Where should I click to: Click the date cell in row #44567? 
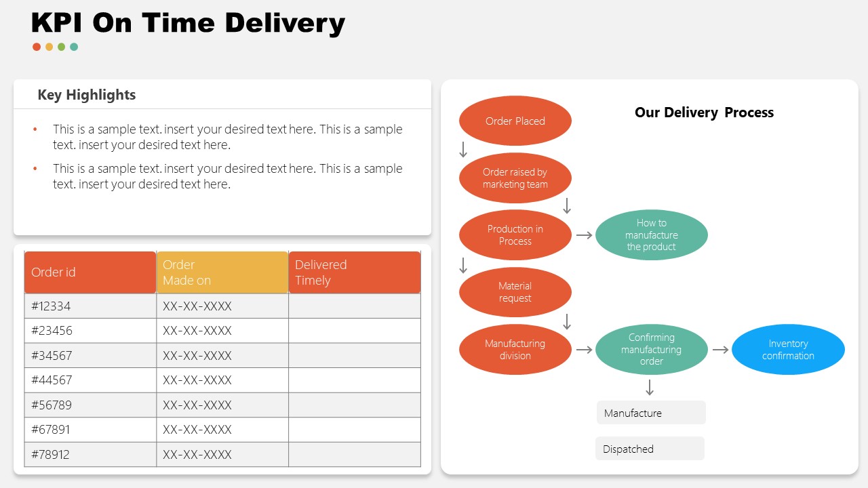(x=222, y=380)
